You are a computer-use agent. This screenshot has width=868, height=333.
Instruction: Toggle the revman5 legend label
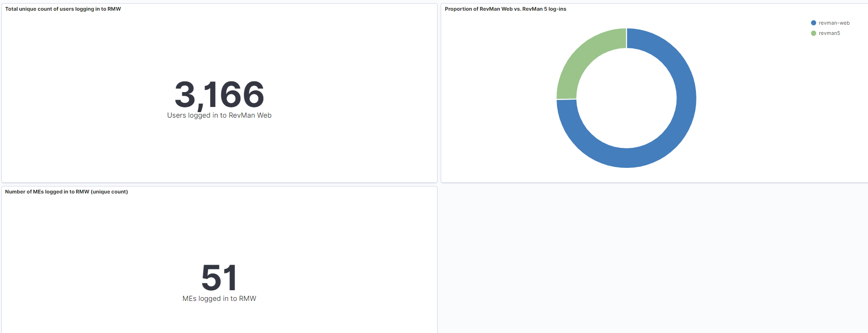coord(829,33)
